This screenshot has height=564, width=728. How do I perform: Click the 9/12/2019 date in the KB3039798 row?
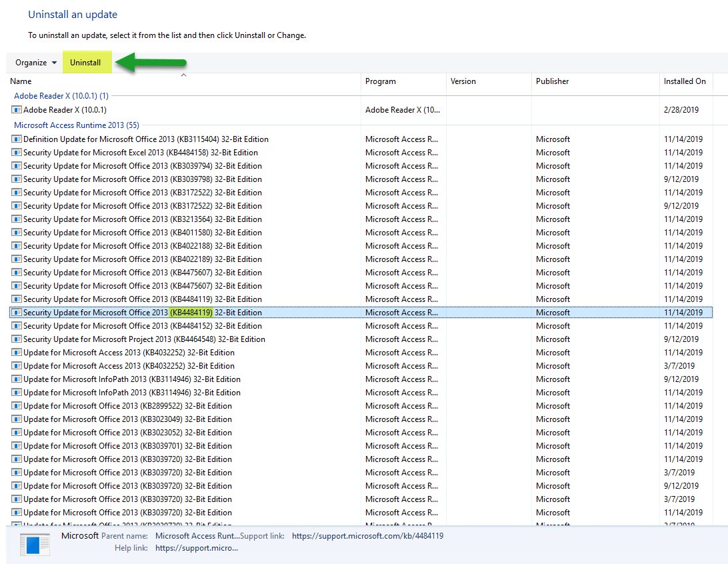pos(681,179)
